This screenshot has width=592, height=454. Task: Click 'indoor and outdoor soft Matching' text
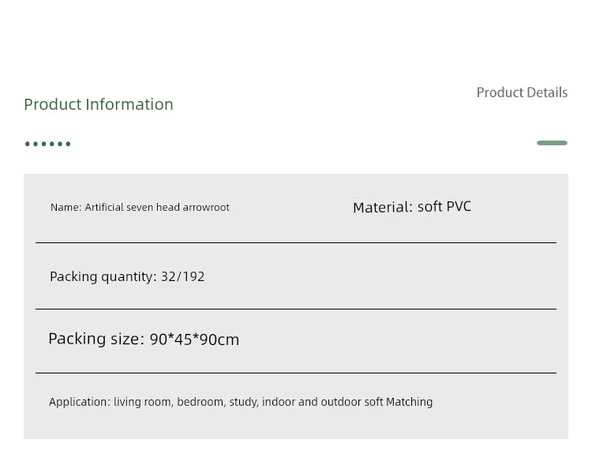[347, 402]
